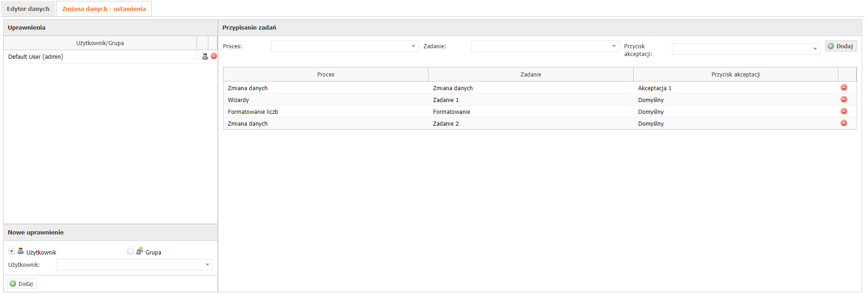
Task: Delete the Zadanie 2 assignment row
Action: pyautogui.click(x=844, y=123)
